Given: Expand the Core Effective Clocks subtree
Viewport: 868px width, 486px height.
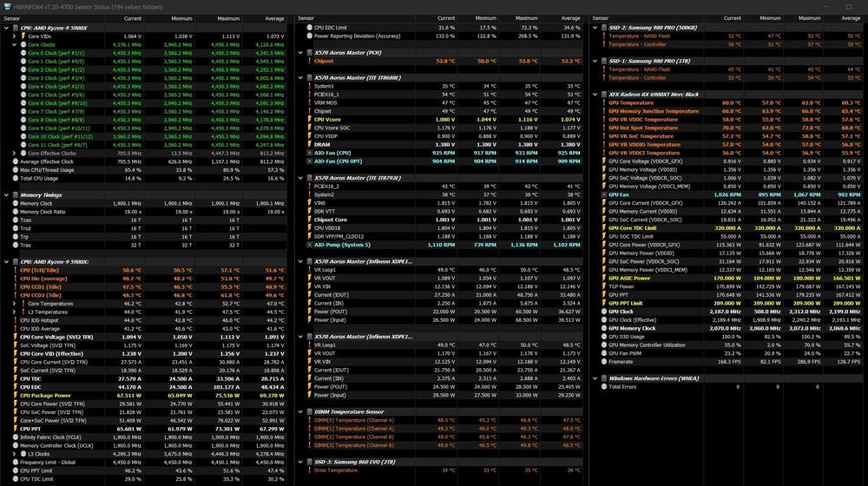Looking at the screenshot, I should pyautogui.click(x=14, y=153).
